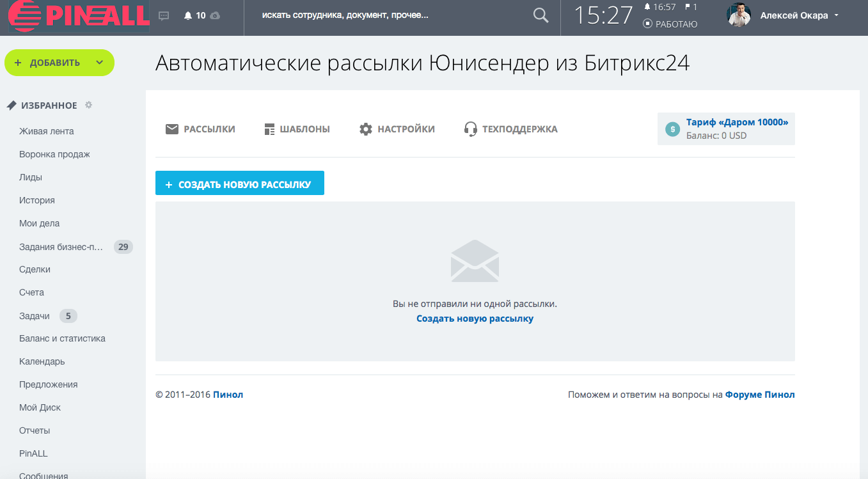Open the chat messages icon in header

point(164,15)
